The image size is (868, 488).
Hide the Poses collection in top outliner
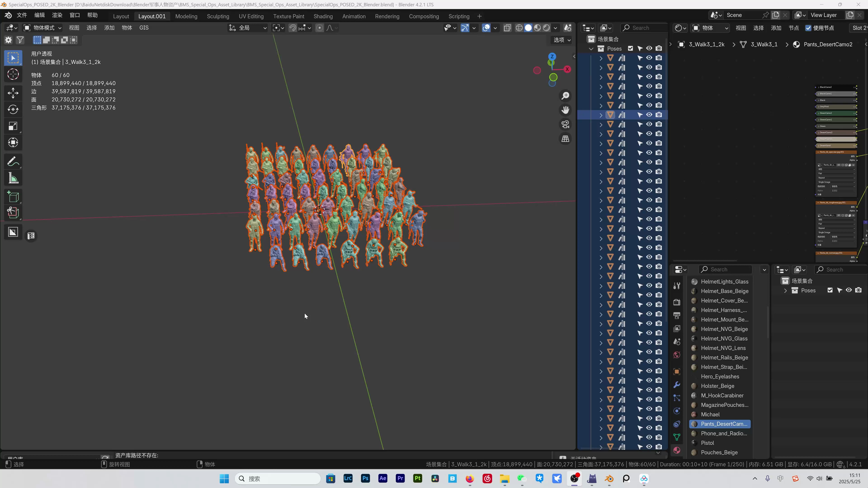point(649,49)
